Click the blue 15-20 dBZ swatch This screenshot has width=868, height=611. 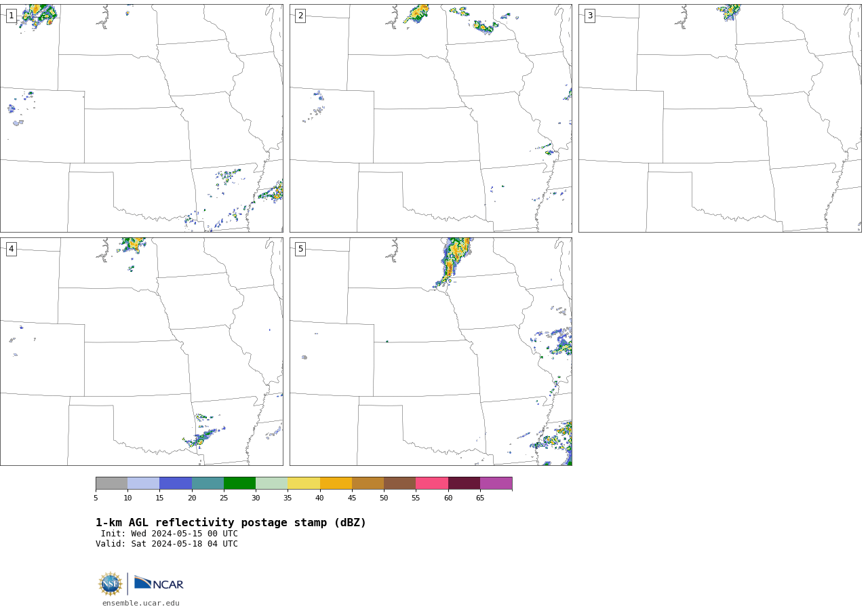(176, 483)
